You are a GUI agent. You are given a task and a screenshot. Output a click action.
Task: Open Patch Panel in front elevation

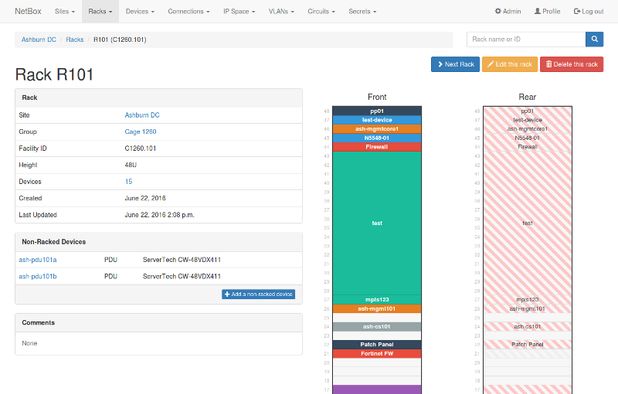pyautogui.click(x=377, y=344)
